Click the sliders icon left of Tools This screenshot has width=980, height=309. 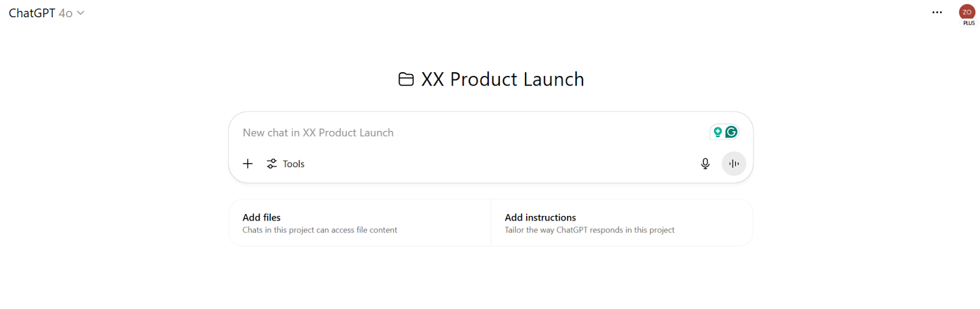272,163
